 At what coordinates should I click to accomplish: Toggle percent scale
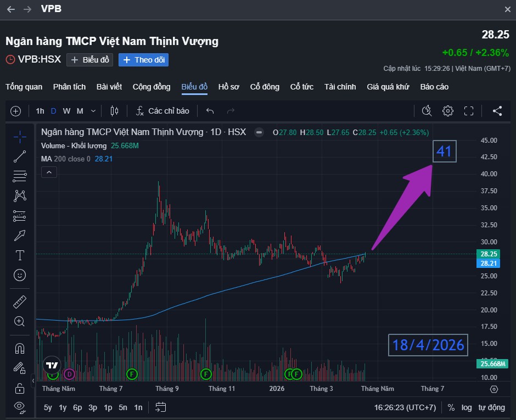451,407
